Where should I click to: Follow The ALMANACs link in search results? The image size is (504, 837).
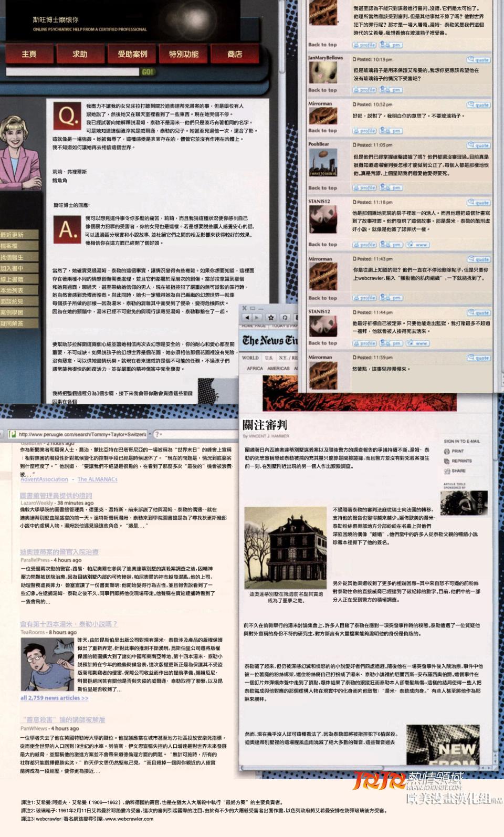[97, 479]
